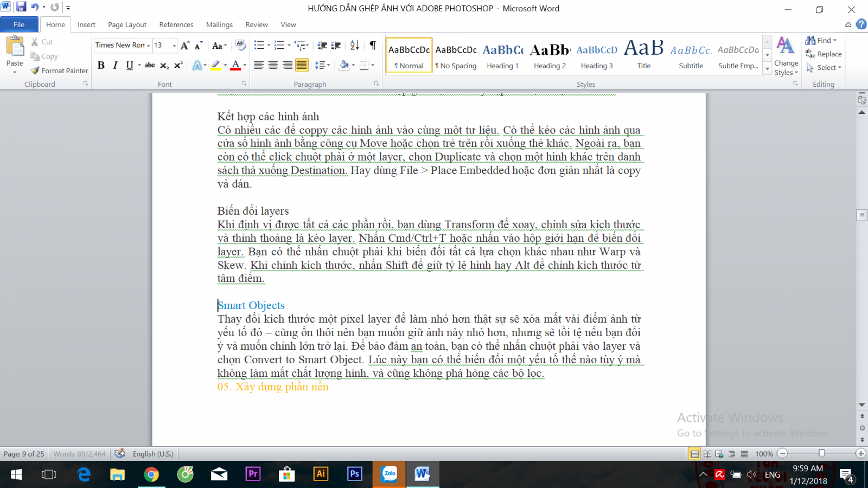Click the Undo arrow icon
The width and height of the screenshot is (868, 488).
click(x=35, y=7)
